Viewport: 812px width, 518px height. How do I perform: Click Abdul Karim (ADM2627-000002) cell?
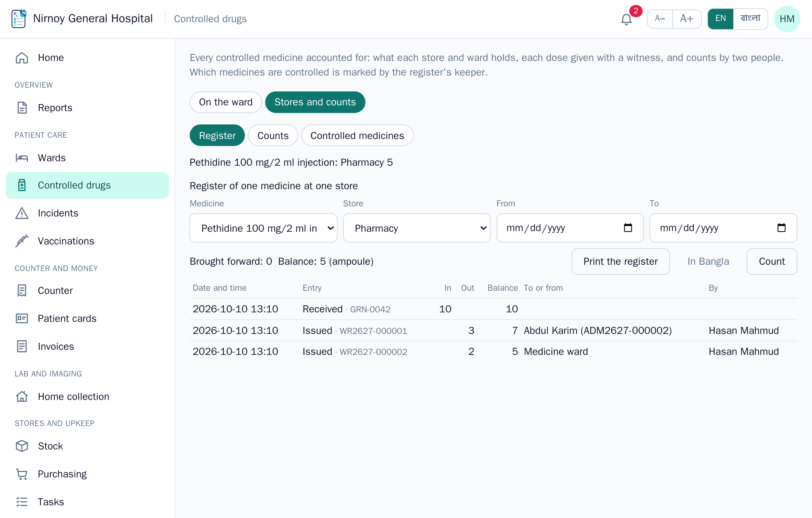tap(598, 330)
